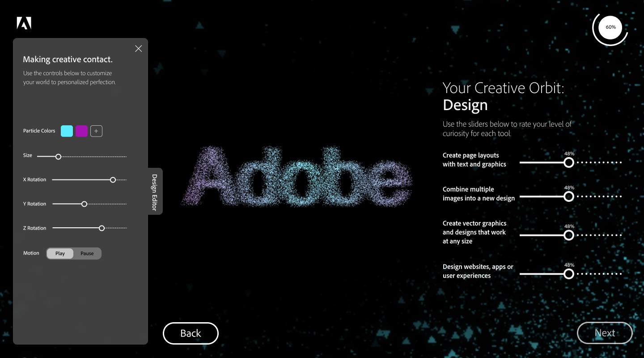Click the 'Your Creative Orbit:' heading
The height and width of the screenshot is (358, 644).
(x=504, y=88)
